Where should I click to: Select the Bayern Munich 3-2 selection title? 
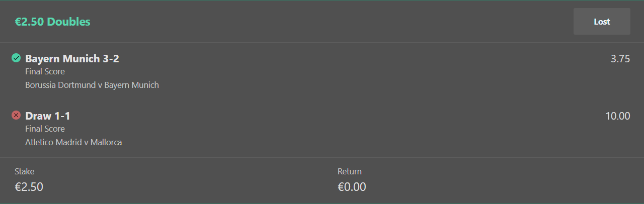72,59
